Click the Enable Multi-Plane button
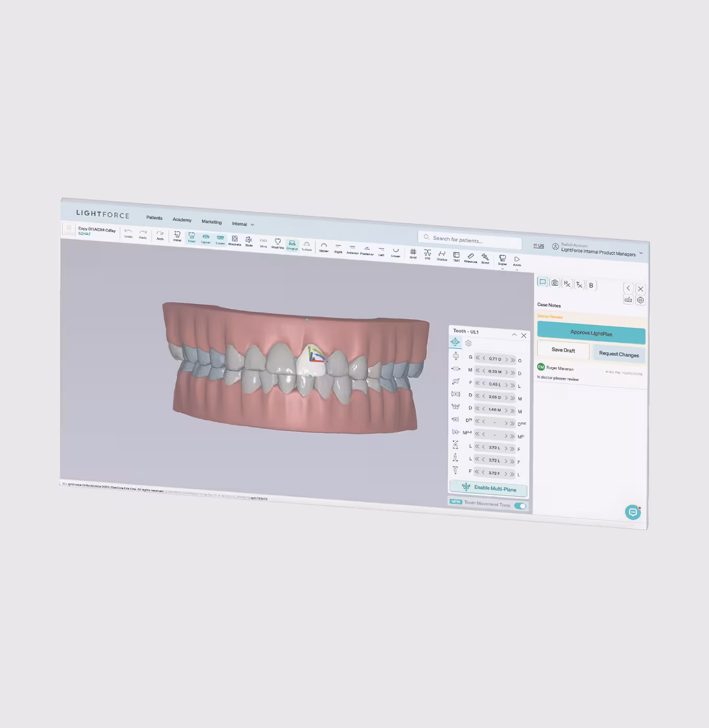Viewport: 709px width, 728px height. click(x=489, y=488)
